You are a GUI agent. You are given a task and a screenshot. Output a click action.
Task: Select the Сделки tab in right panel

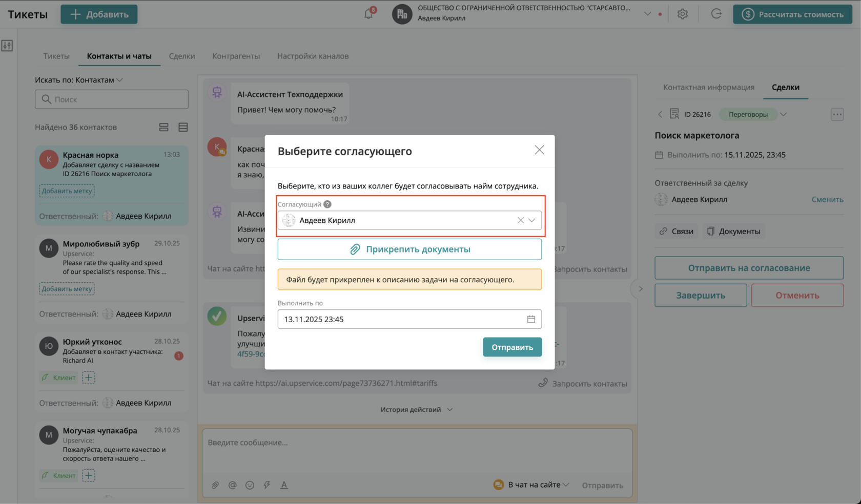pyautogui.click(x=786, y=87)
